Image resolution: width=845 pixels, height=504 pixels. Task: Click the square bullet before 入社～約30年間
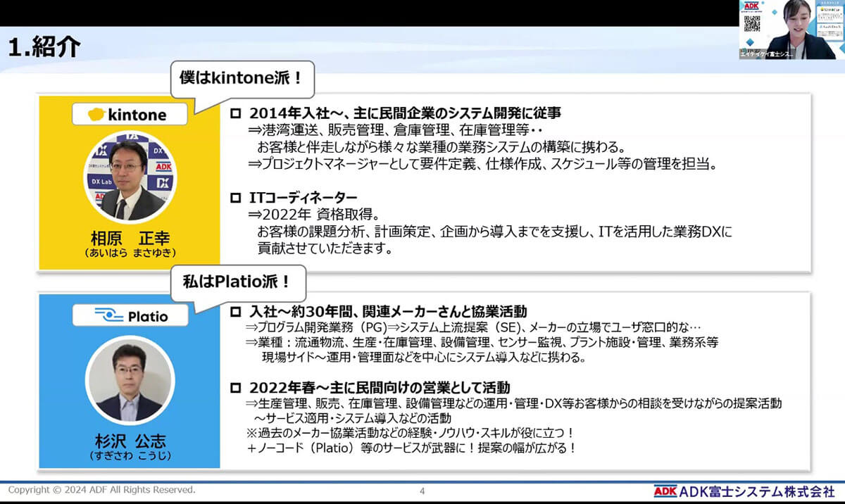(236, 311)
